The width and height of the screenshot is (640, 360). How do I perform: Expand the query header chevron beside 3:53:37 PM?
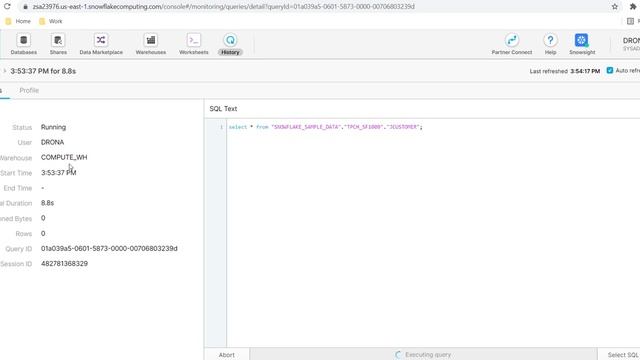click(x=4, y=71)
